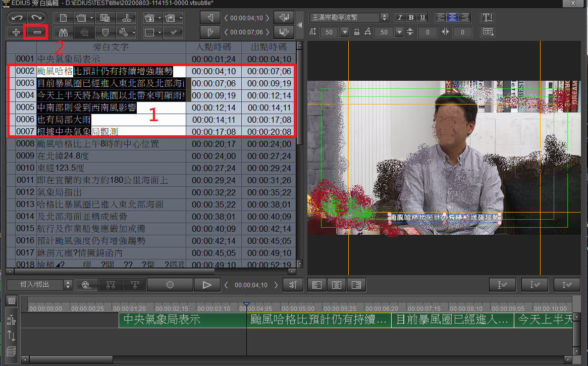The width and height of the screenshot is (588, 366).
Task: Set left position alignment below preview
Action: click(317, 285)
